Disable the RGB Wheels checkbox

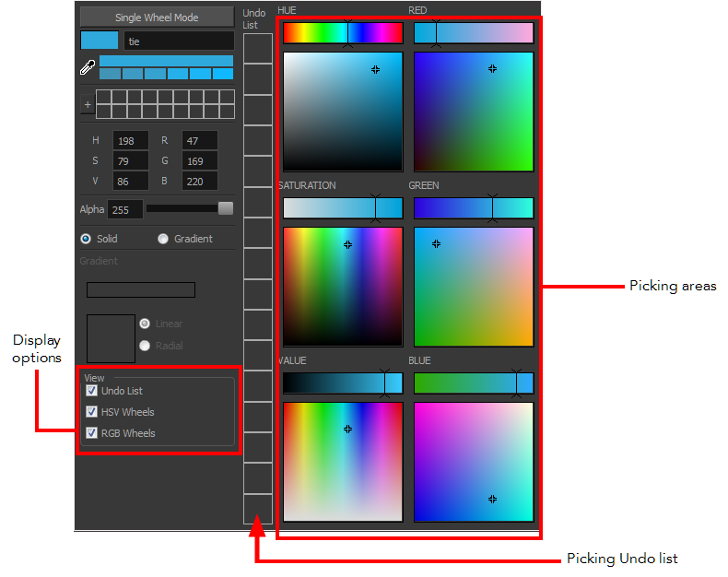[91, 433]
